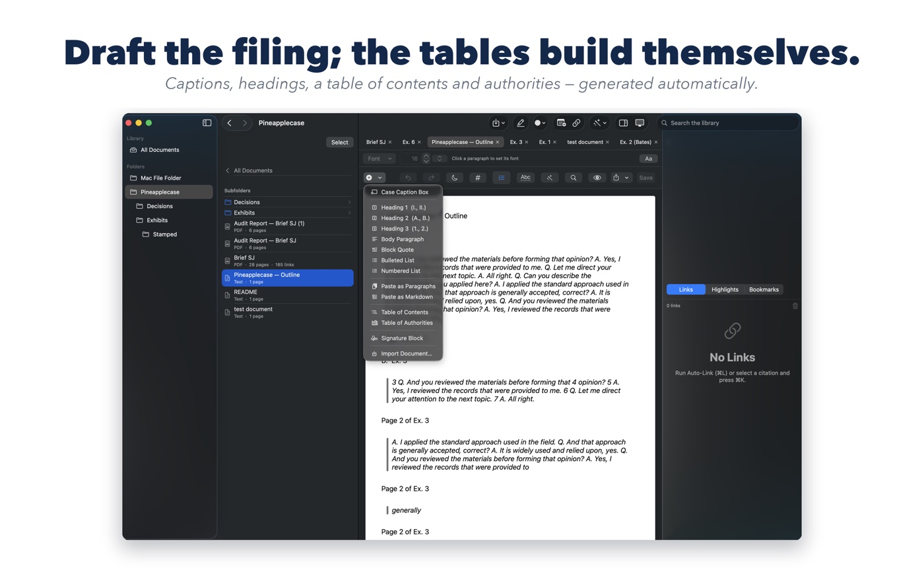Choose Paste as Markdown menu item
The image size is (924, 578).
403,297
